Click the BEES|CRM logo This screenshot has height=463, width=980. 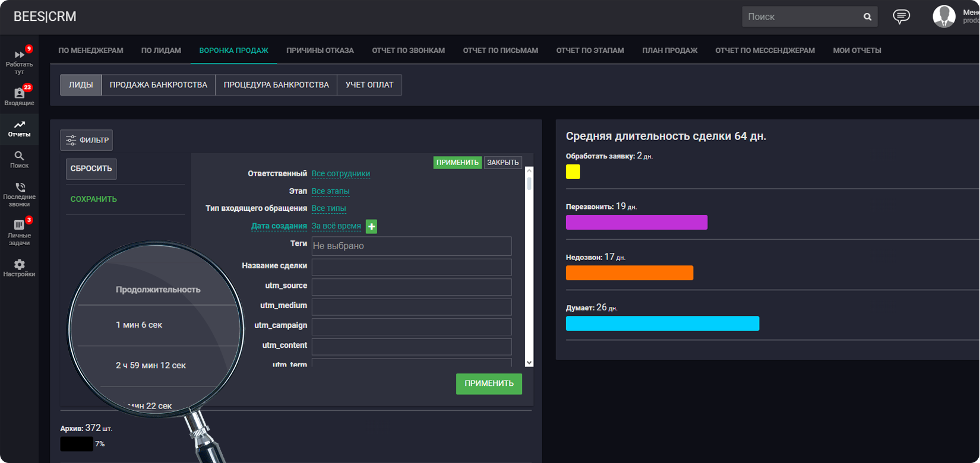point(45,17)
